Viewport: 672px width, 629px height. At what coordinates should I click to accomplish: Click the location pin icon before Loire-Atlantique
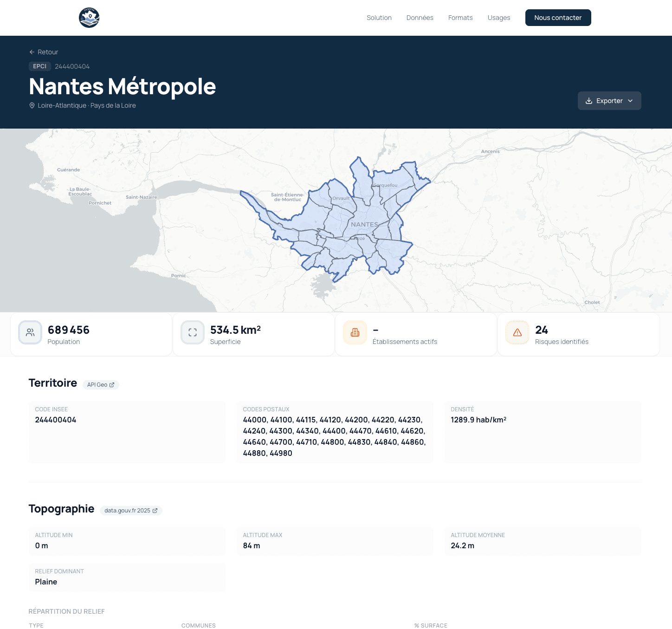(32, 105)
